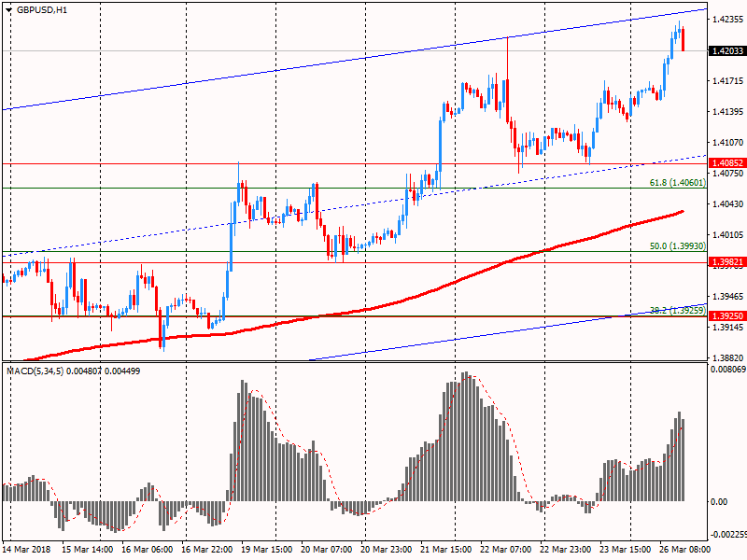Click price scale value 1.41070
The height and width of the screenshot is (560, 747).
coord(727,143)
